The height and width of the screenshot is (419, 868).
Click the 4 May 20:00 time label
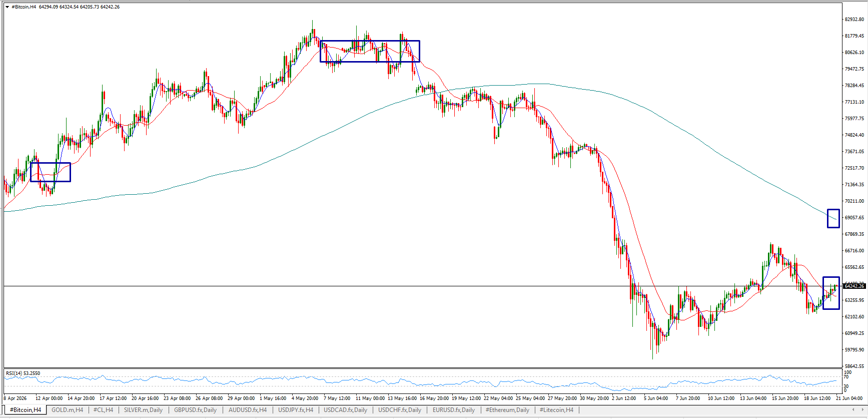click(x=305, y=398)
